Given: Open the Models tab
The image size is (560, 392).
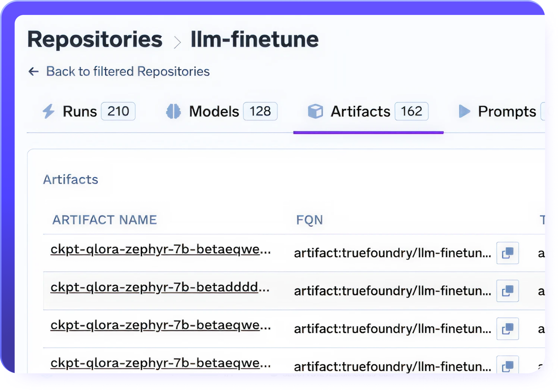Looking at the screenshot, I should [214, 111].
